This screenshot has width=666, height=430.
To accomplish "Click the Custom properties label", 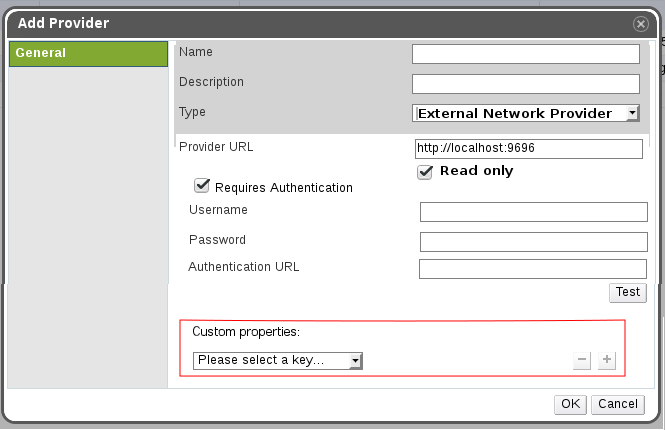I will 246,331.
